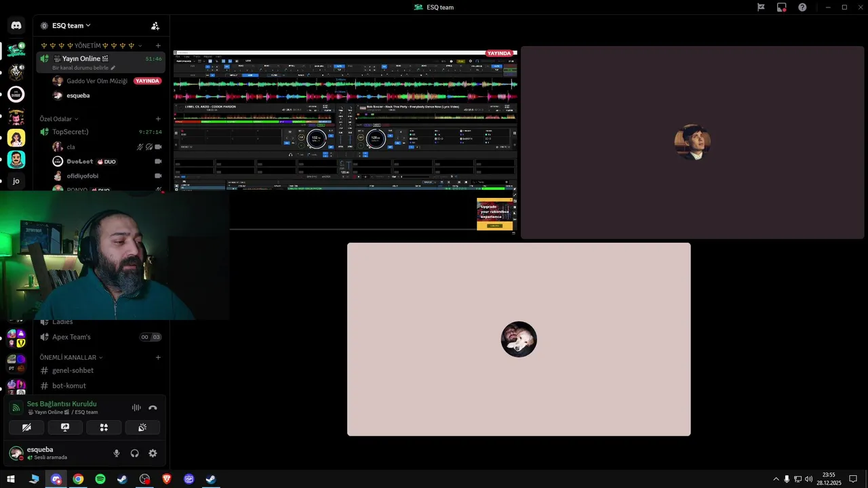
Task: Click the volume icon in system tray
Action: point(809,479)
